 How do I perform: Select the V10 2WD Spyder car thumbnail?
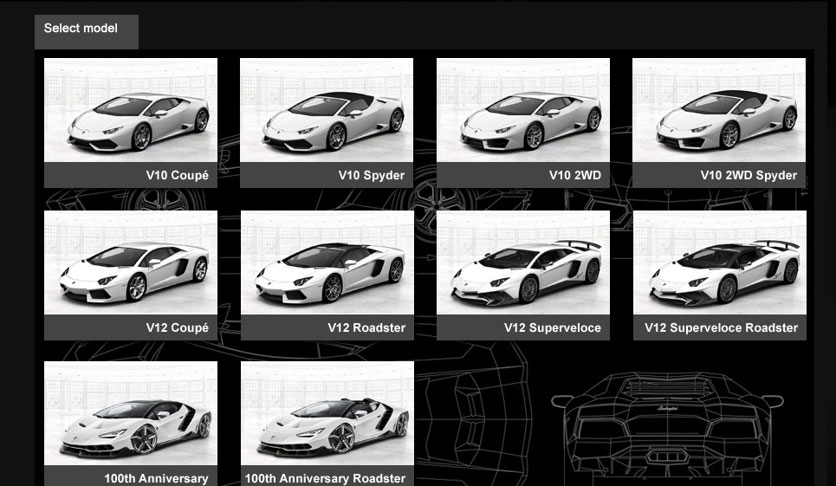tap(719, 110)
